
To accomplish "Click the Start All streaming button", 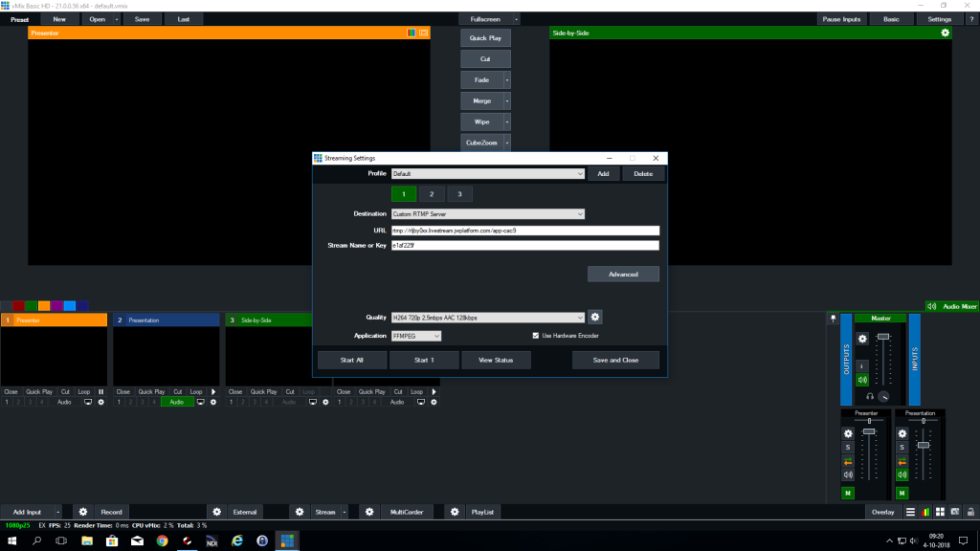I will (351, 359).
